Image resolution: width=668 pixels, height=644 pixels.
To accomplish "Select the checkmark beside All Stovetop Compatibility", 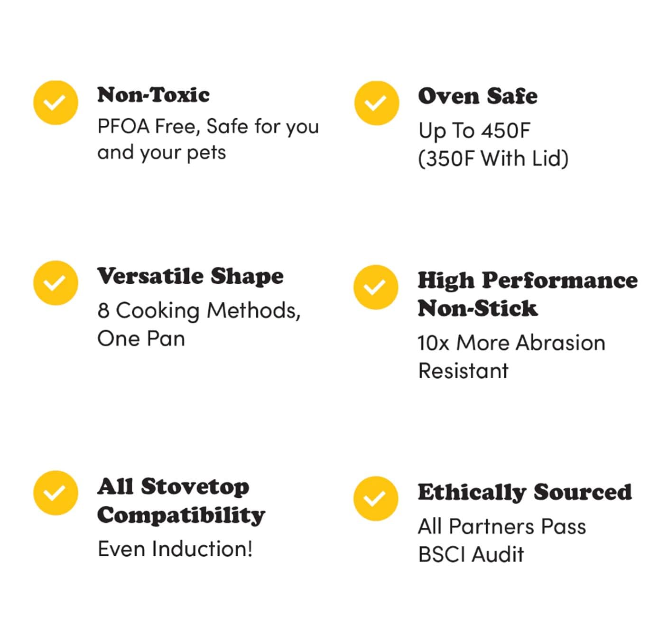I will [x=56, y=493].
